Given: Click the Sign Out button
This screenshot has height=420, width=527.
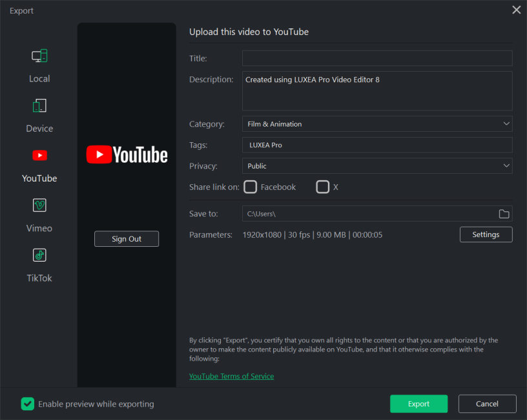Looking at the screenshot, I should (x=127, y=239).
